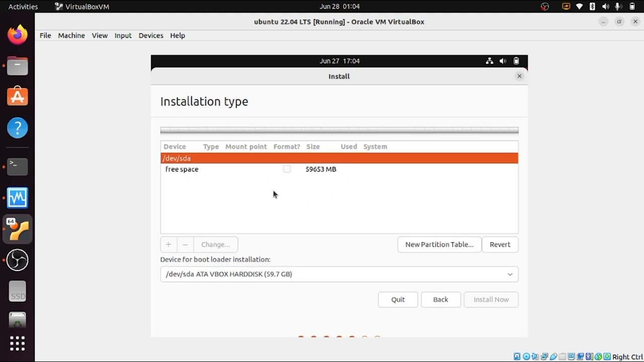644x362 pixels.
Task: Click the Revert button
Action: click(500, 244)
